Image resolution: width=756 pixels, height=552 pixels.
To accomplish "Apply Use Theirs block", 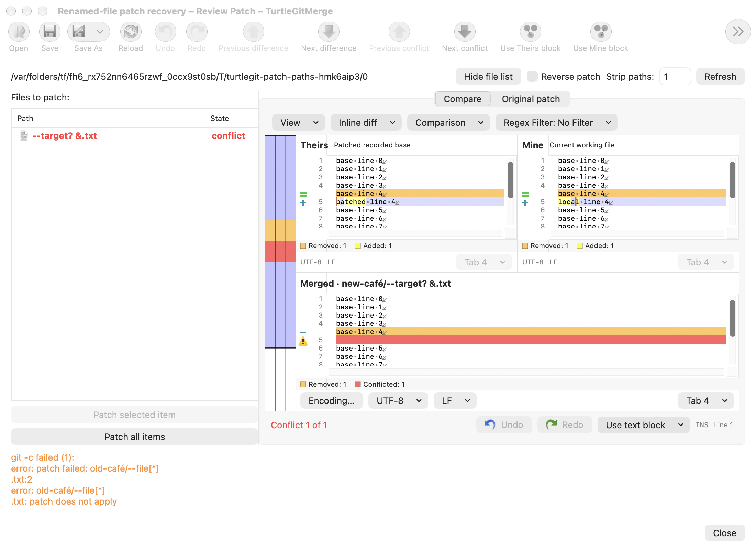I will click(x=531, y=32).
